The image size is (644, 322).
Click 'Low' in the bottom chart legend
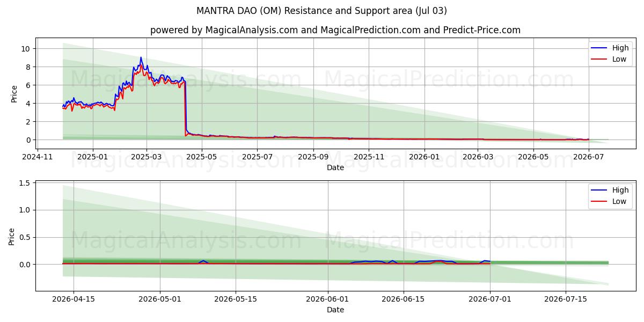click(619, 201)
